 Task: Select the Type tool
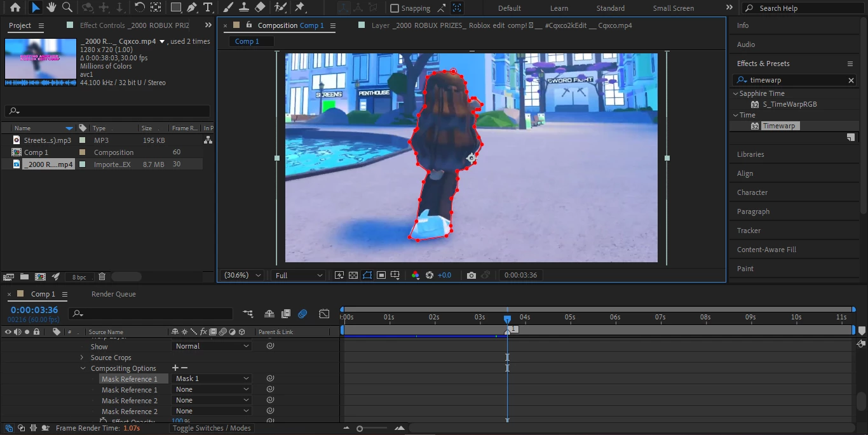click(208, 8)
